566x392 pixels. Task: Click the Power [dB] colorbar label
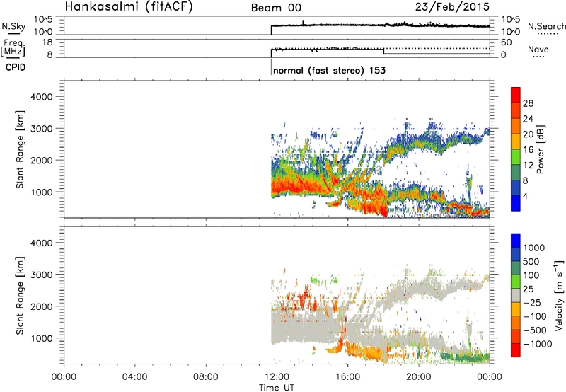click(540, 149)
